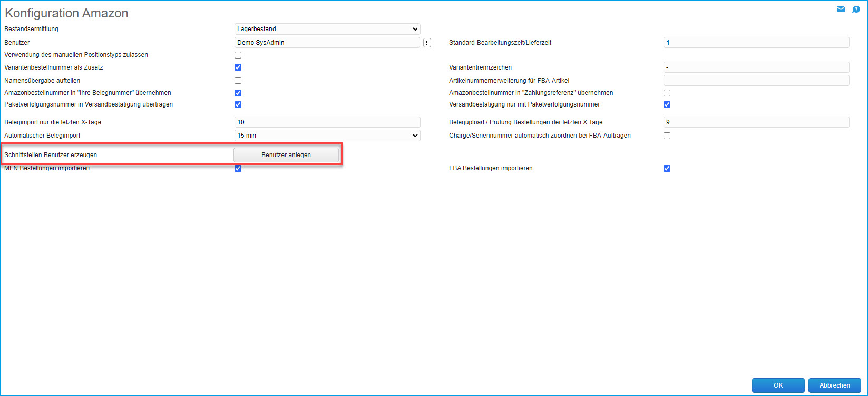The height and width of the screenshot is (396, 868).
Task: Toggle FBA Bestellungen importieren checkbox
Action: [x=667, y=168]
